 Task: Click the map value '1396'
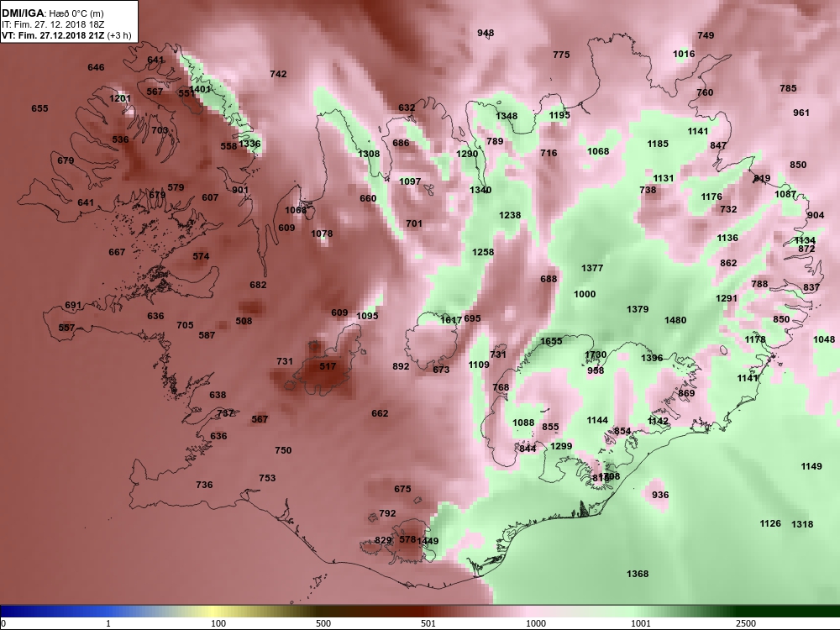tap(652, 358)
